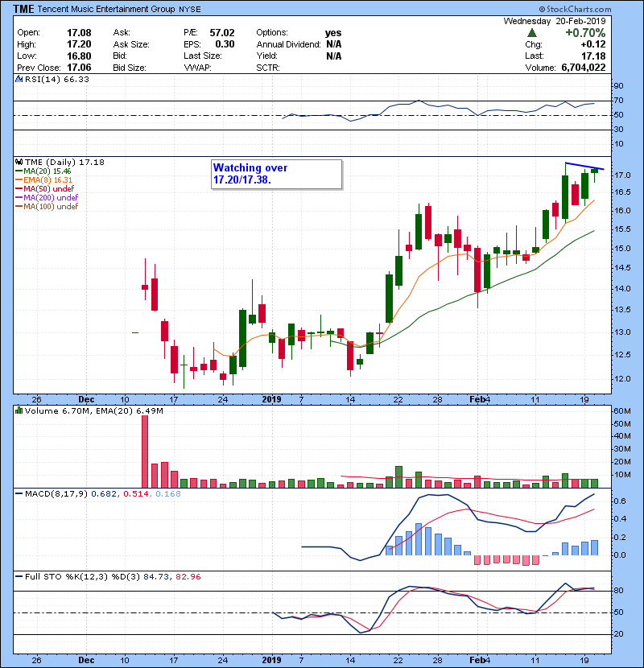644x668 pixels.
Task: Click the volume bars icon beside Volume 6.70M
Action: pyautogui.click(x=19, y=410)
